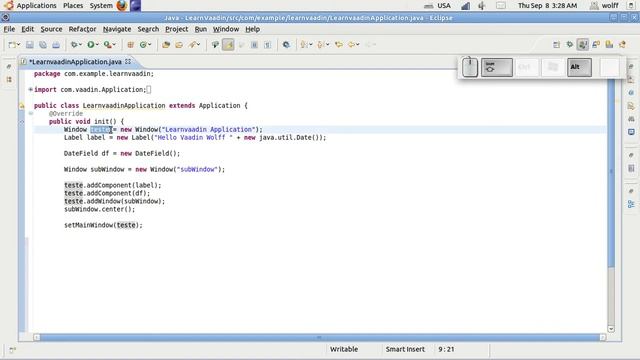
Task: Click the Smart Insert status field
Action: [405, 349]
